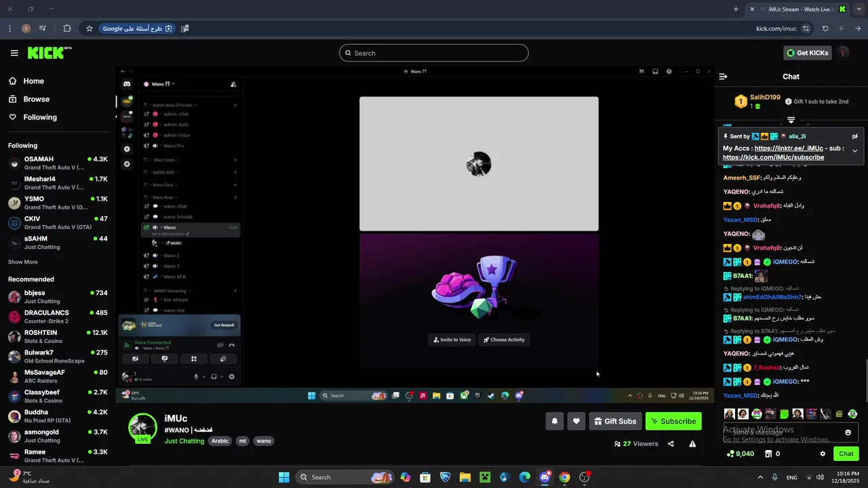The height and width of the screenshot is (488, 868).
Task: Toggle notifications bell for iMUc
Action: 555,421
